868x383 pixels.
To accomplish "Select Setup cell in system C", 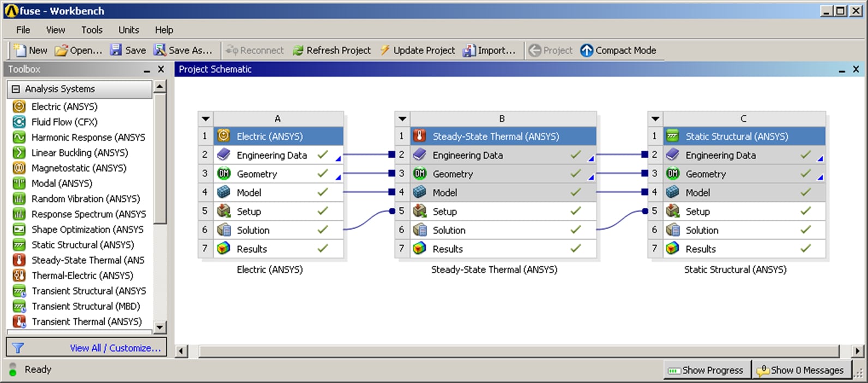I will 744,211.
